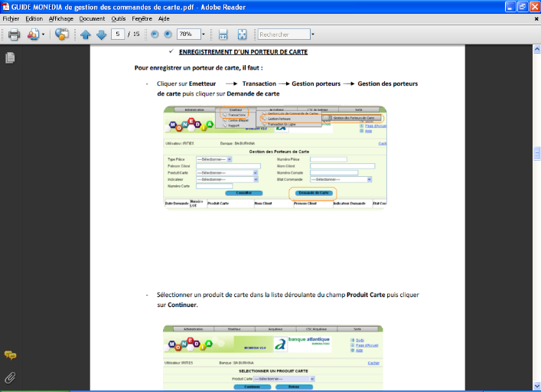
Task: Open the Affichage menu
Action: click(x=61, y=18)
